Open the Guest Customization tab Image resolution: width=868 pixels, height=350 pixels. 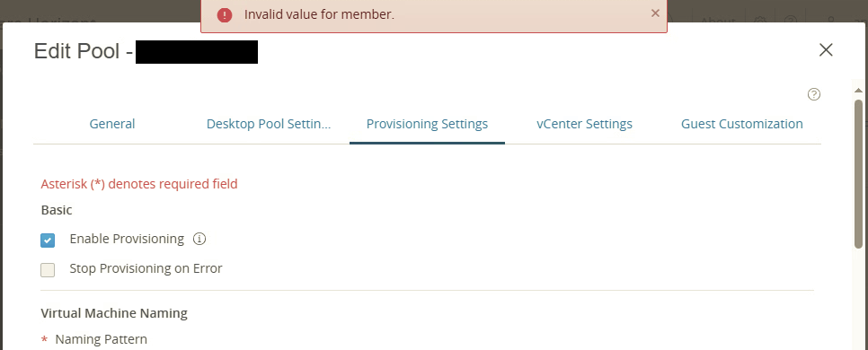coord(742,124)
